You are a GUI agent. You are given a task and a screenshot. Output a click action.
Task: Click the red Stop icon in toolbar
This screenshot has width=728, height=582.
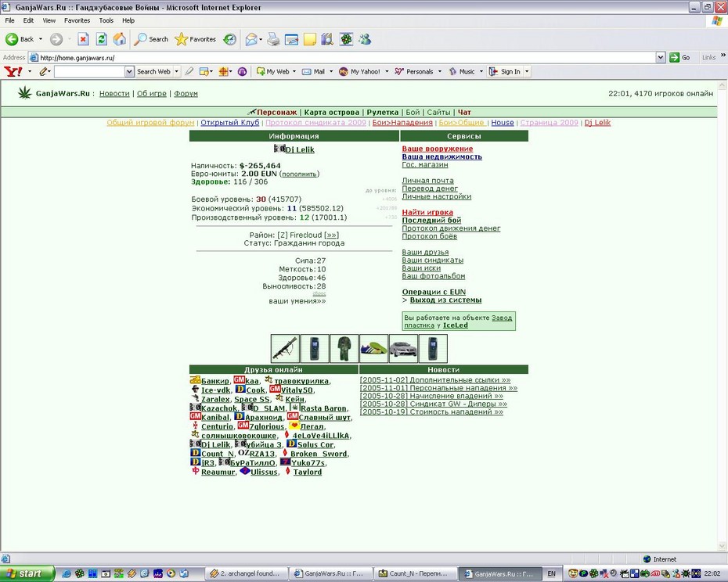(83, 39)
